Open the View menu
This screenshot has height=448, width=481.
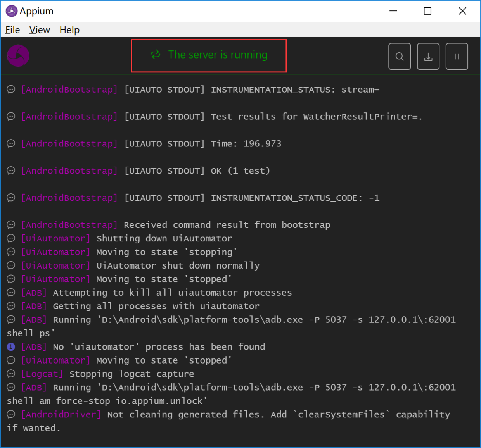tap(40, 30)
